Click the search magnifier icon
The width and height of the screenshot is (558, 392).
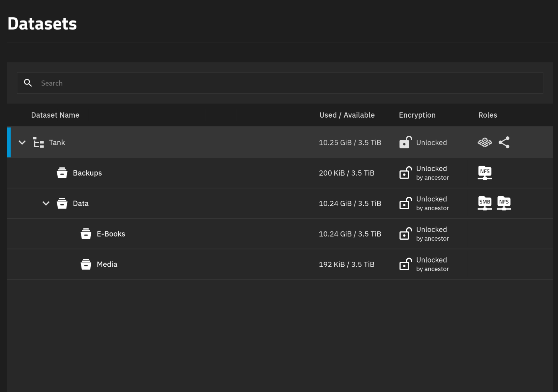28,83
